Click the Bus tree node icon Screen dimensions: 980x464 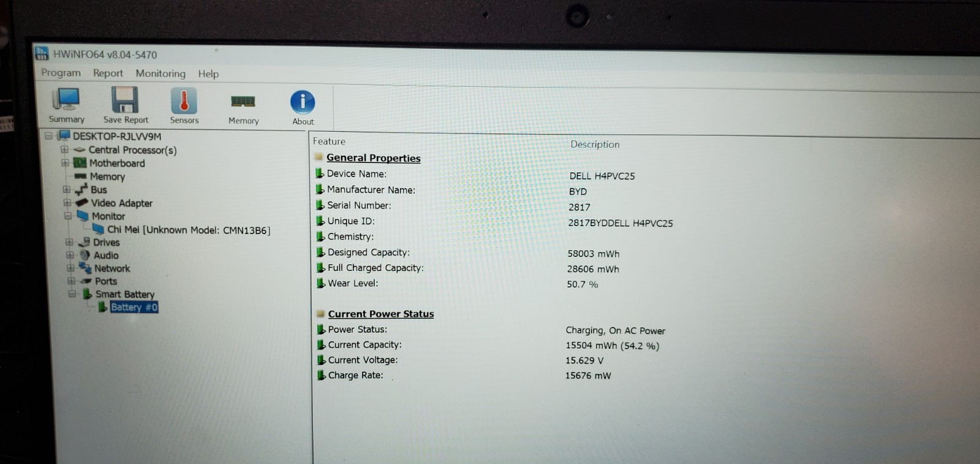tap(81, 189)
